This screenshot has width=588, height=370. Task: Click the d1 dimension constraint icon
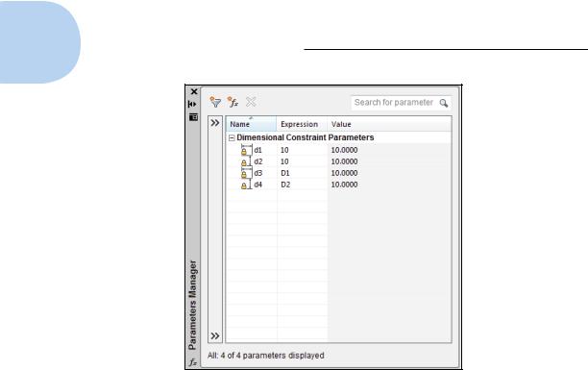pyautogui.click(x=246, y=150)
